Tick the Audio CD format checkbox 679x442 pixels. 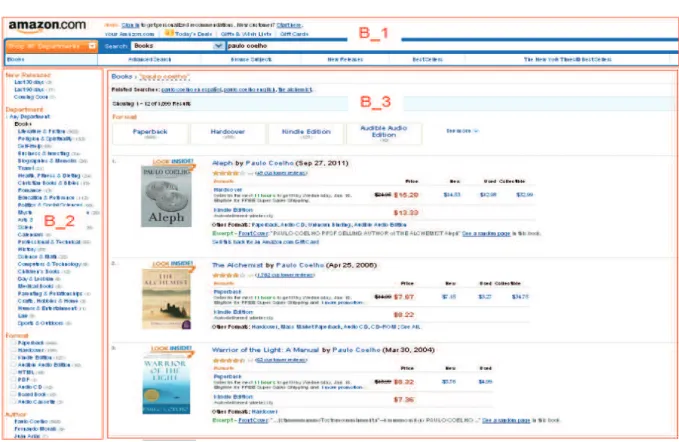[14, 387]
